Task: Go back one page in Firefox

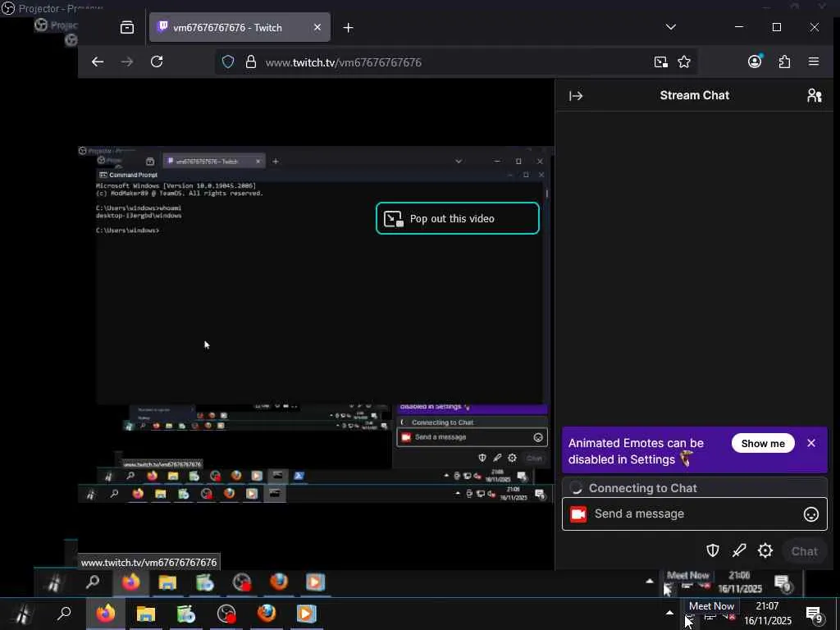Action: click(x=98, y=62)
